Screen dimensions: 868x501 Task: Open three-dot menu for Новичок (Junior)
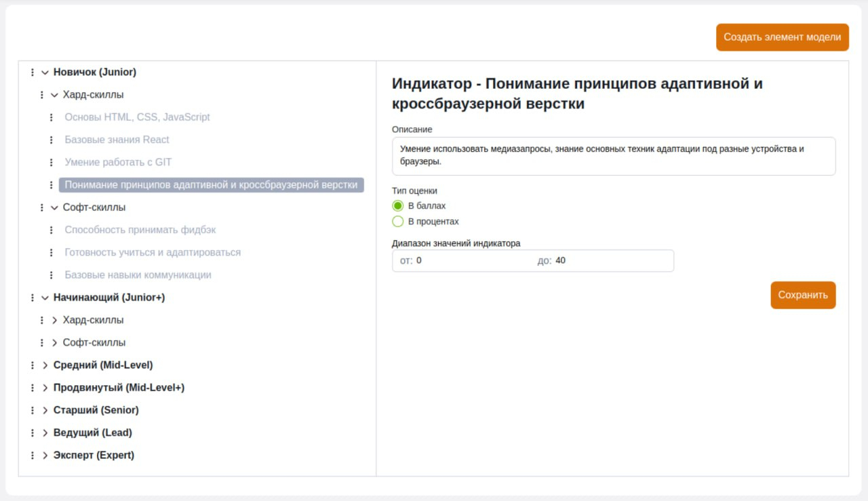click(32, 72)
